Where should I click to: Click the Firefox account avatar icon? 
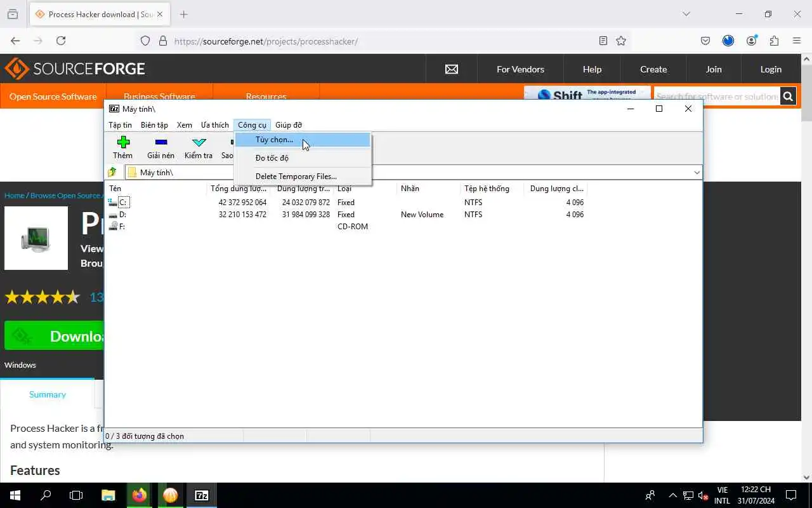pos(752,41)
